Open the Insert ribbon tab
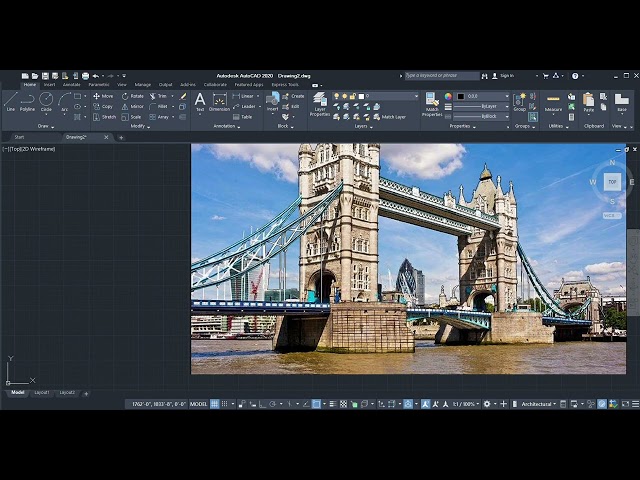 tap(49, 85)
